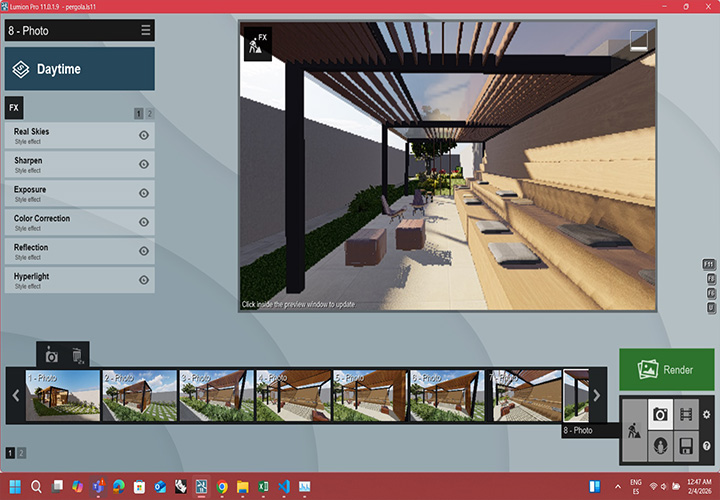Go to next photo thumbnails with right arrow
This screenshot has height=500, width=720.
(597, 395)
